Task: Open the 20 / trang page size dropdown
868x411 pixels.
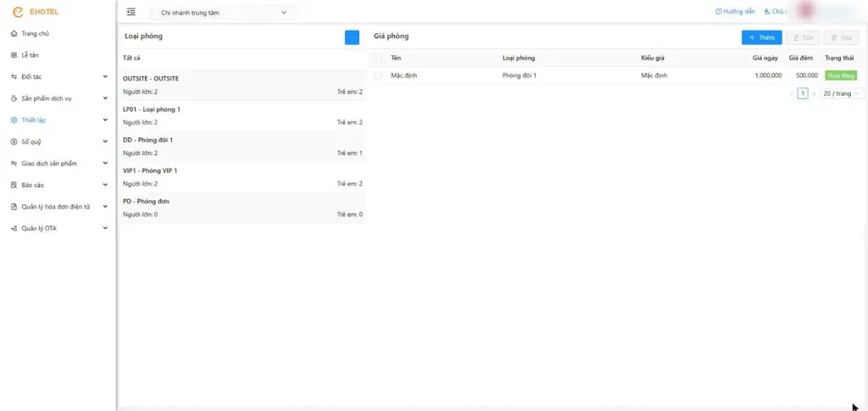Action: 842,93
